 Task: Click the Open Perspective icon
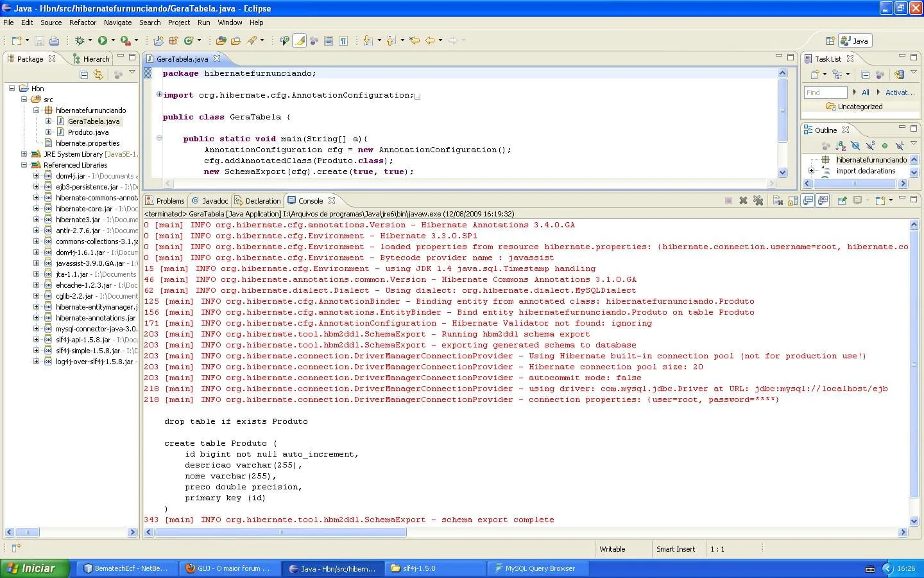[830, 40]
